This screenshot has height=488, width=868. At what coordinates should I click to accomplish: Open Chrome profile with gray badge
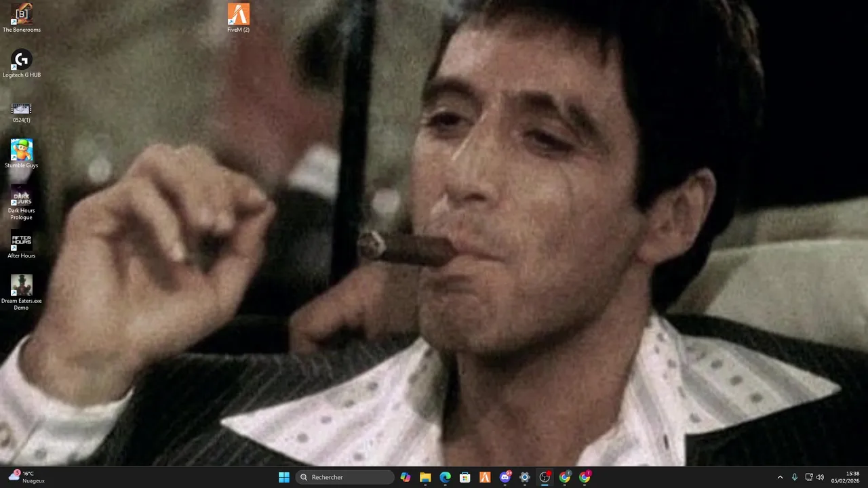click(x=565, y=477)
